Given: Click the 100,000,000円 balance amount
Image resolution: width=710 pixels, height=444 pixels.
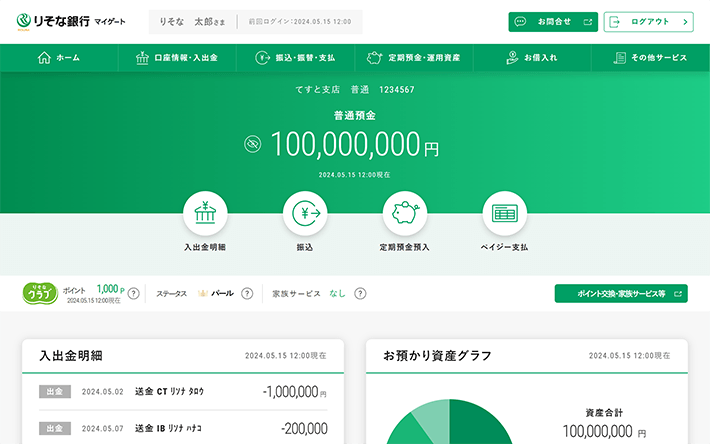Looking at the screenshot, I should [355, 144].
